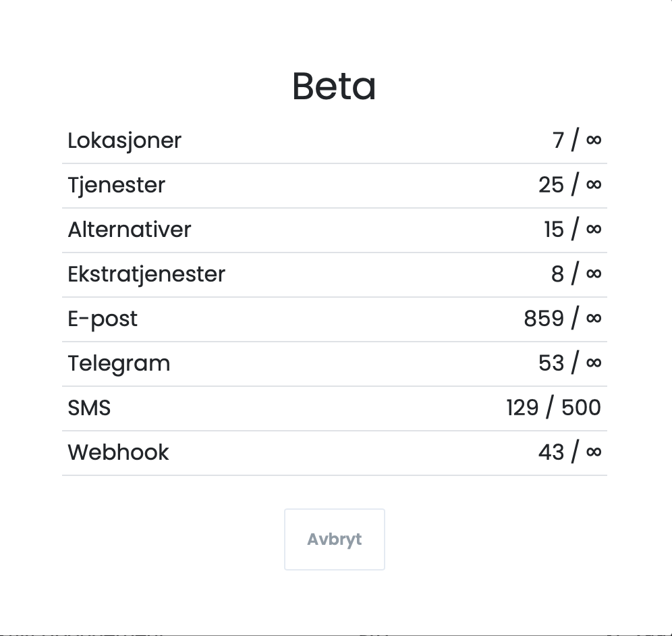
Task: Click the Lokasjoner usage value 7 / ∞
Action: pos(576,140)
